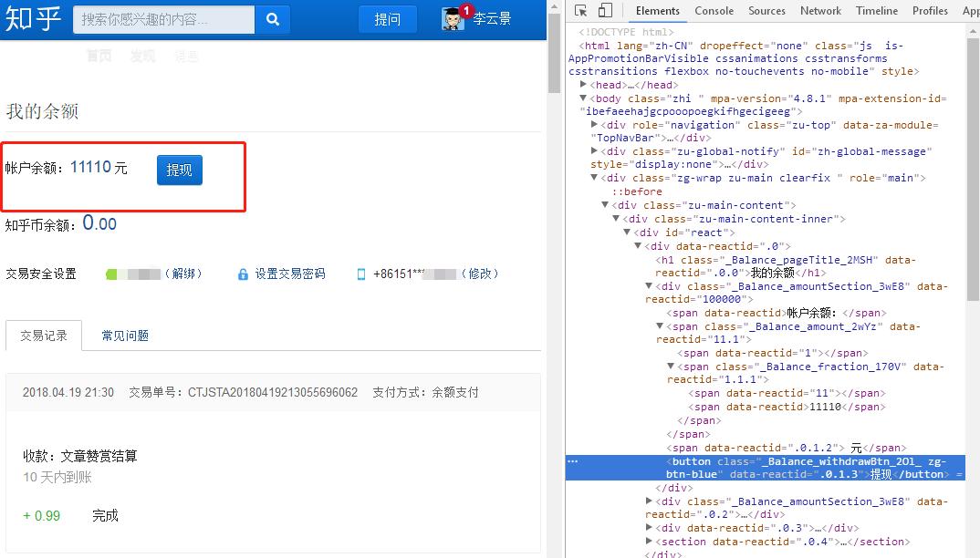Click the 提问 button in top bar

point(387,18)
